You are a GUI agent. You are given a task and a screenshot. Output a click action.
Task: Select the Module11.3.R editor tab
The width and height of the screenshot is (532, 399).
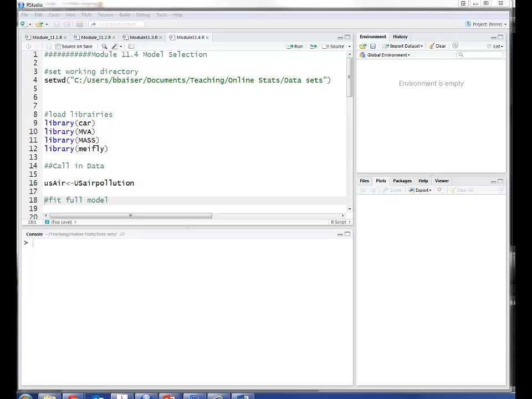coord(143,37)
